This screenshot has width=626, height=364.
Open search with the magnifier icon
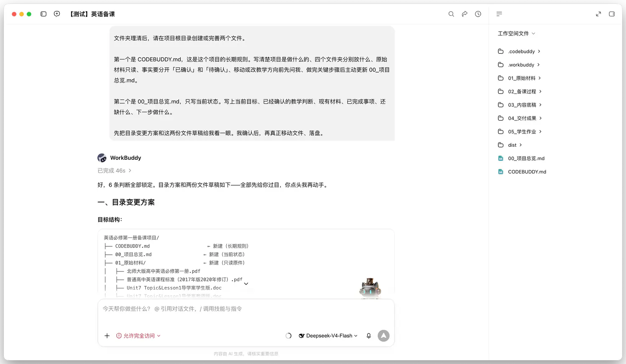coord(451,14)
